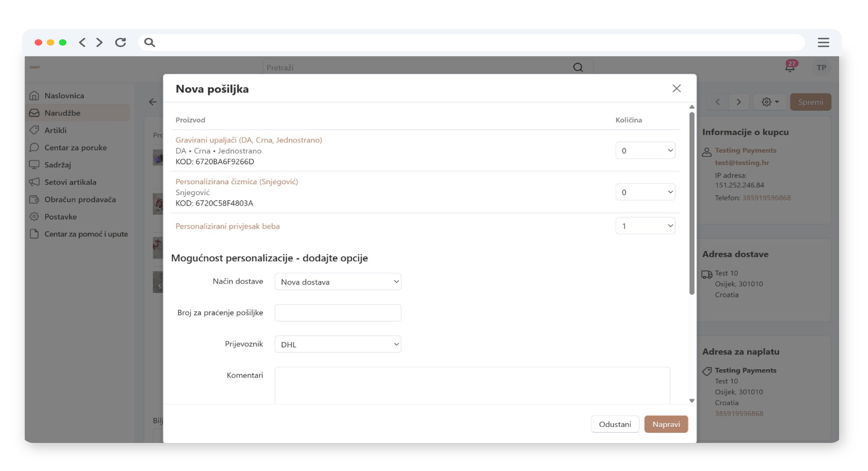The image size is (868, 471).
Task: Click the browser reload icon
Action: click(121, 43)
